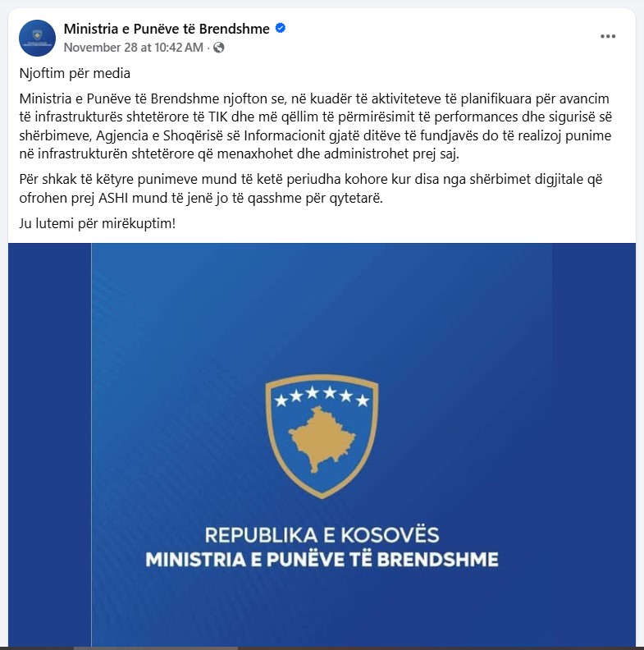Click the bold MINISTRIA E PUNËVE TË BRENDSHME image text
The width and height of the screenshot is (644, 650).
point(322,560)
